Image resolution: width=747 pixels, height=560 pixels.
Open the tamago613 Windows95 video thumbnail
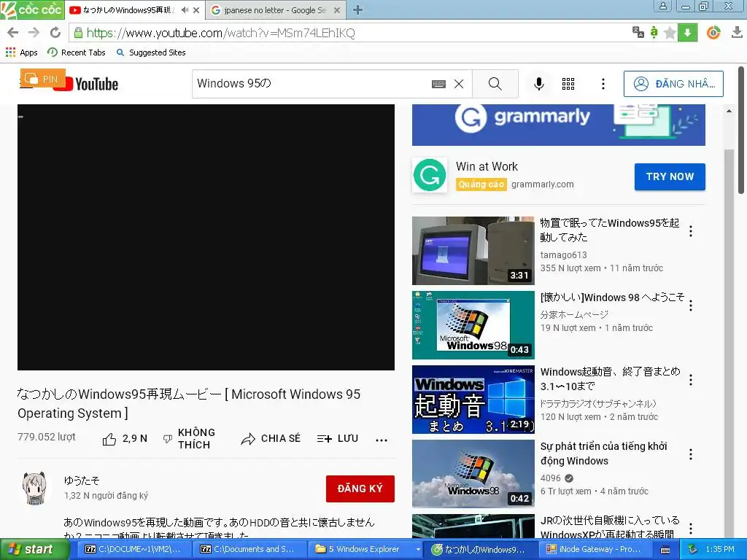tap(473, 251)
